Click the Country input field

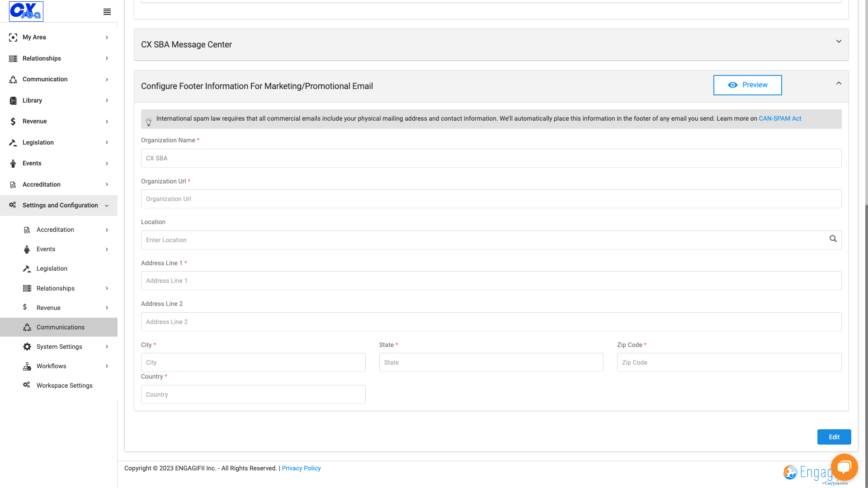(253, 394)
